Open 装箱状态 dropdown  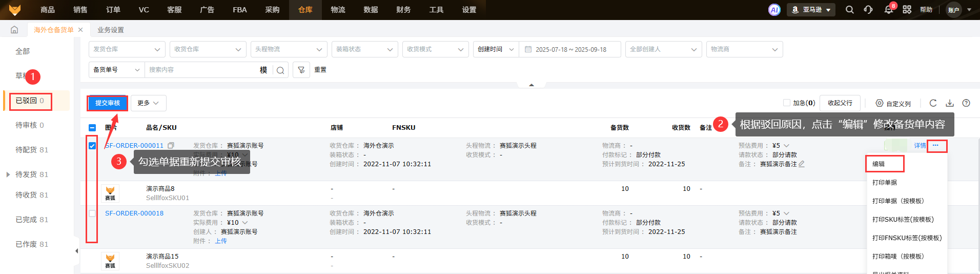(x=365, y=49)
